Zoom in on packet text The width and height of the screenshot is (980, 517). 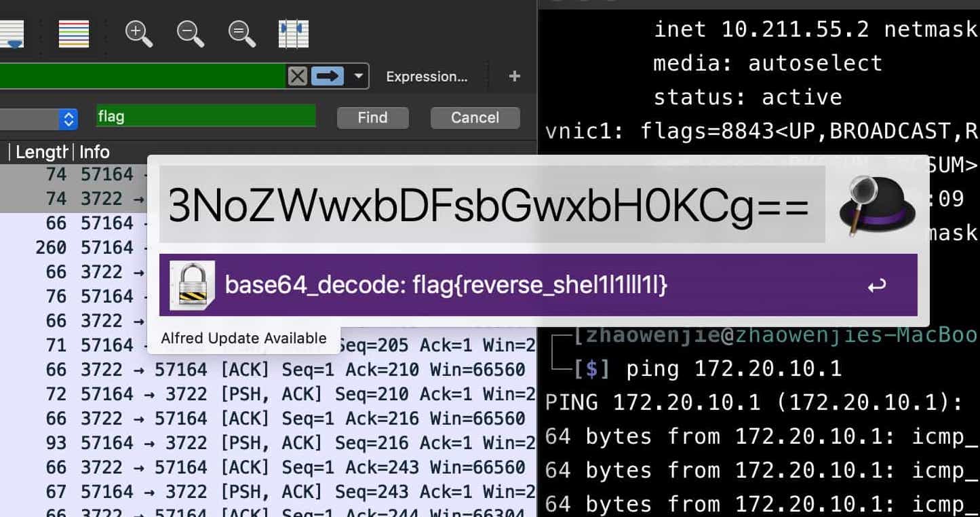point(139,34)
